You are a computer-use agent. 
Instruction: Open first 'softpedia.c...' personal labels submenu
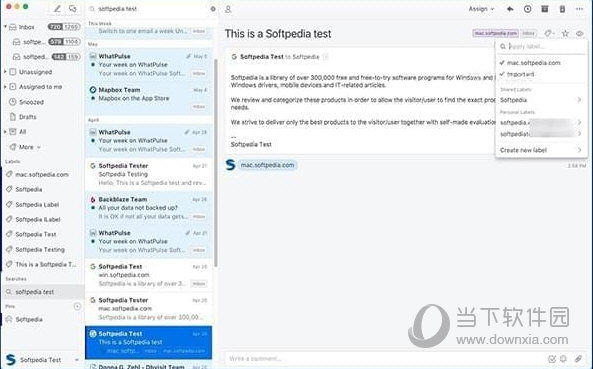tap(541, 122)
